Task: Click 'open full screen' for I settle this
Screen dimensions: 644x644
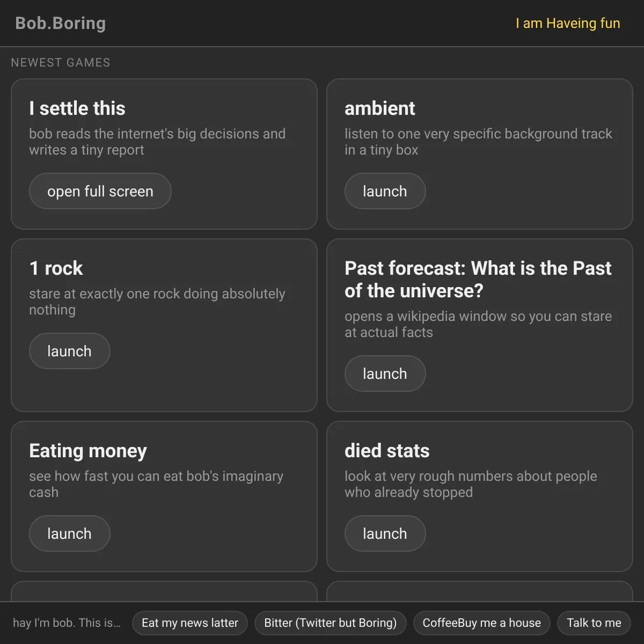Action: [x=100, y=191]
